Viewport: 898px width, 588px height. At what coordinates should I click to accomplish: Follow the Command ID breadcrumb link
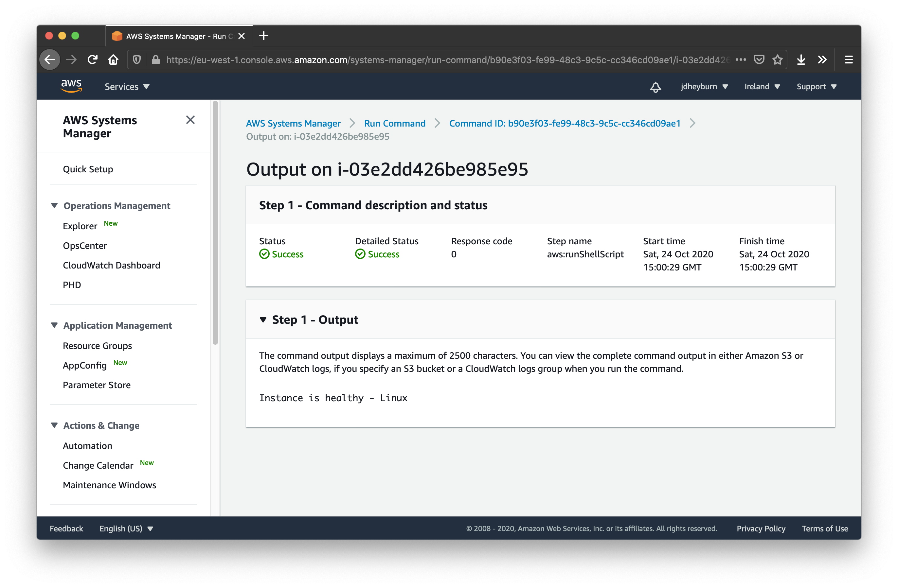point(565,123)
